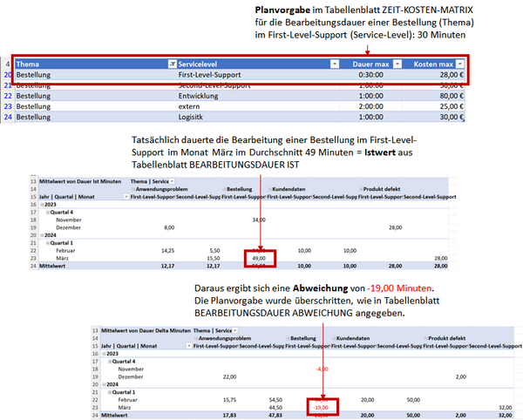
Task: Collapse Bestellung group in Dauer Ist pivot
Action: point(224,189)
